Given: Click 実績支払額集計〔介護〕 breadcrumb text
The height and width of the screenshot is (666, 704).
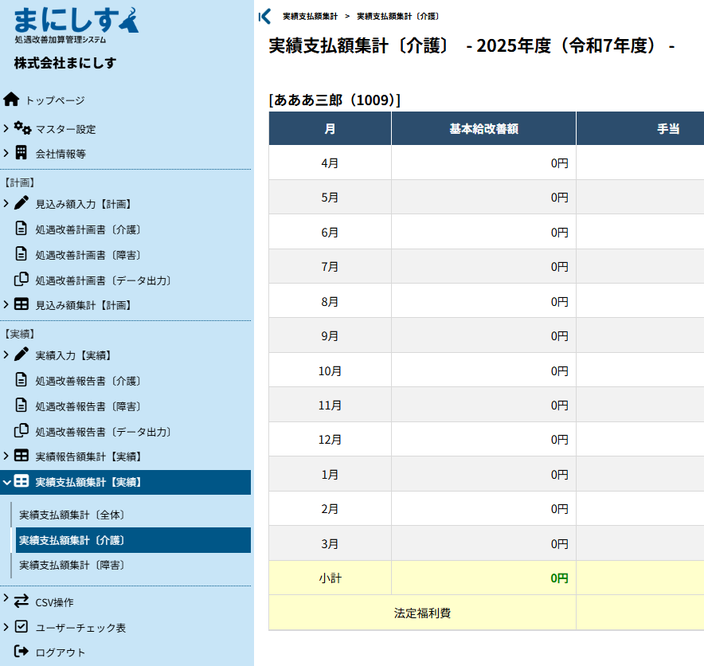Looking at the screenshot, I should [x=398, y=16].
